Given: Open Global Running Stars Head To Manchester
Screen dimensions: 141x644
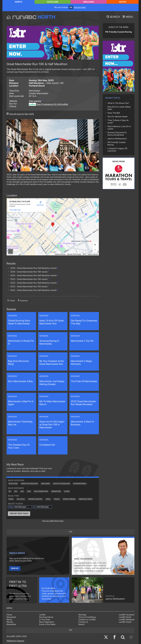Looking at the screenshot, I should click(x=21, y=321).
